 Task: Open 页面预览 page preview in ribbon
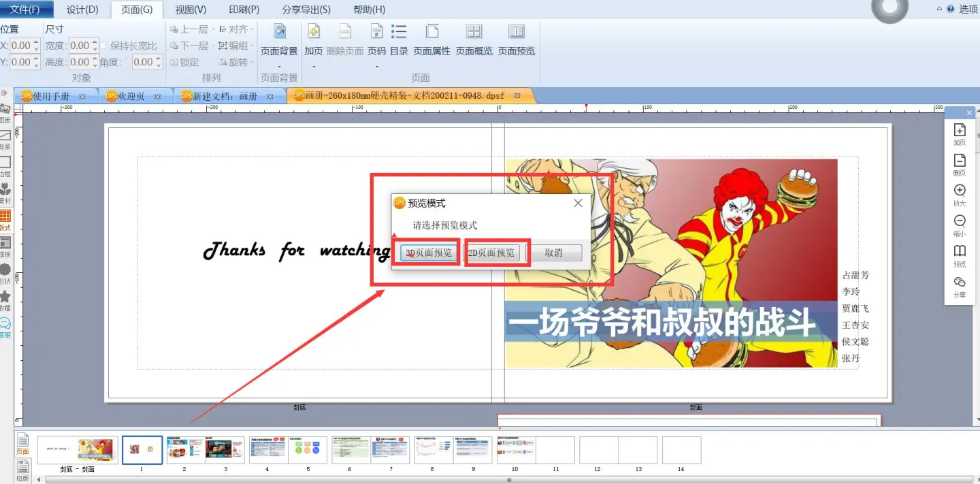[517, 39]
